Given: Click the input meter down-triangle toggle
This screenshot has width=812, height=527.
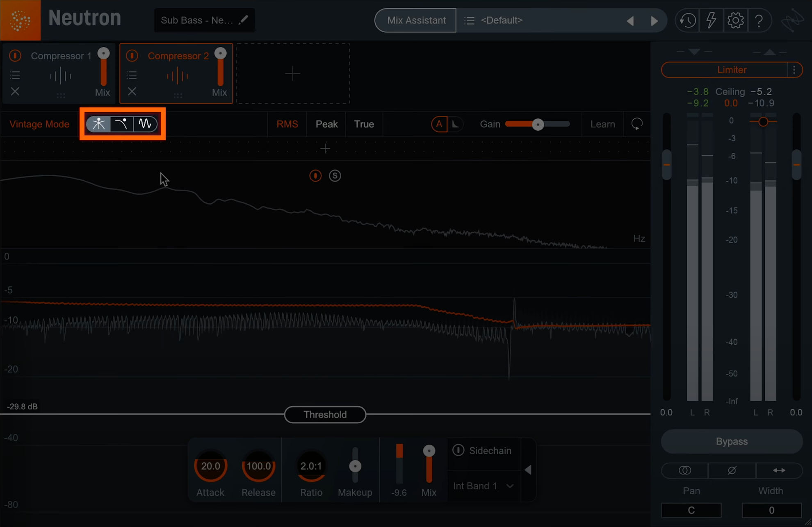Looking at the screenshot, I should pyautogui.click(x=694, y=52).
